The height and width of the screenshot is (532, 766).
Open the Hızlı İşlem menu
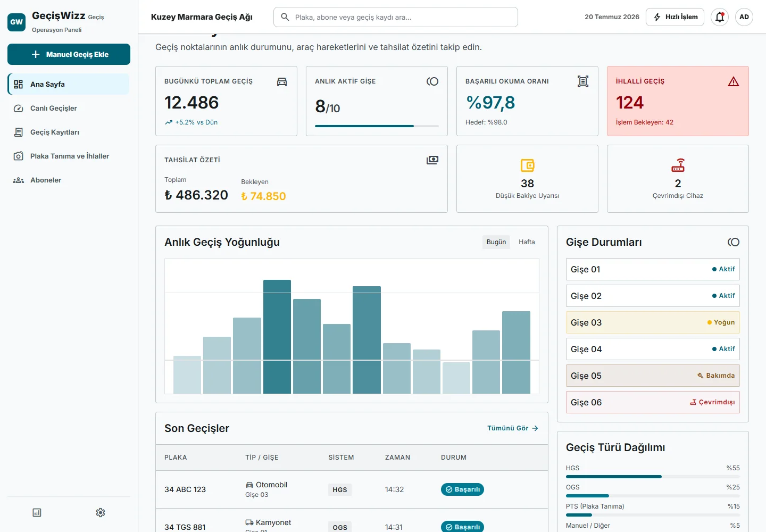click(675, 17)
